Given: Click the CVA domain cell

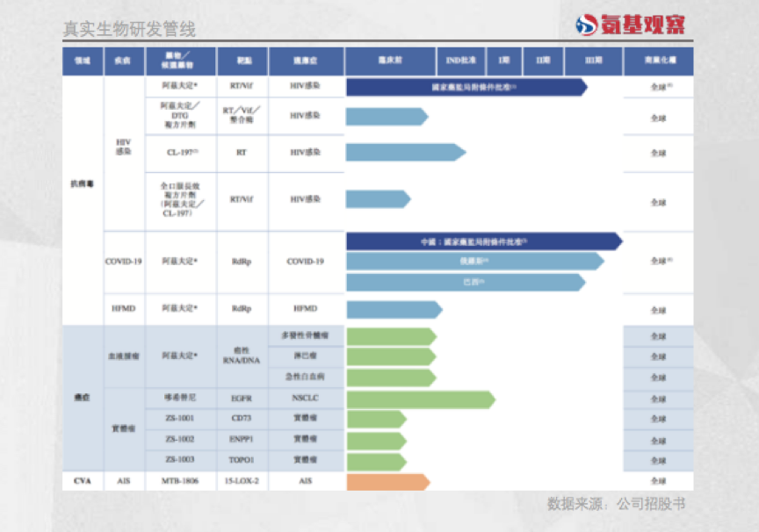Looking at the screenshot, I should tap(82, 481).
